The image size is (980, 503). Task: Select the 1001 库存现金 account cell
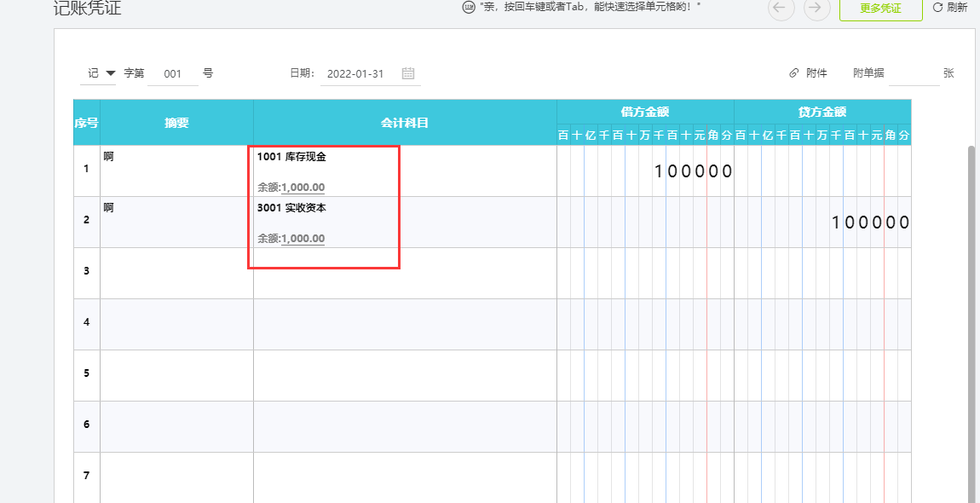point(405,171)
